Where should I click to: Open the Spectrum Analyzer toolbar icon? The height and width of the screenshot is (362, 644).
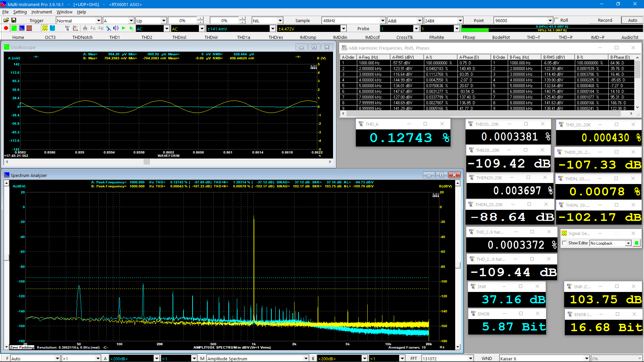tap(21, 28)
